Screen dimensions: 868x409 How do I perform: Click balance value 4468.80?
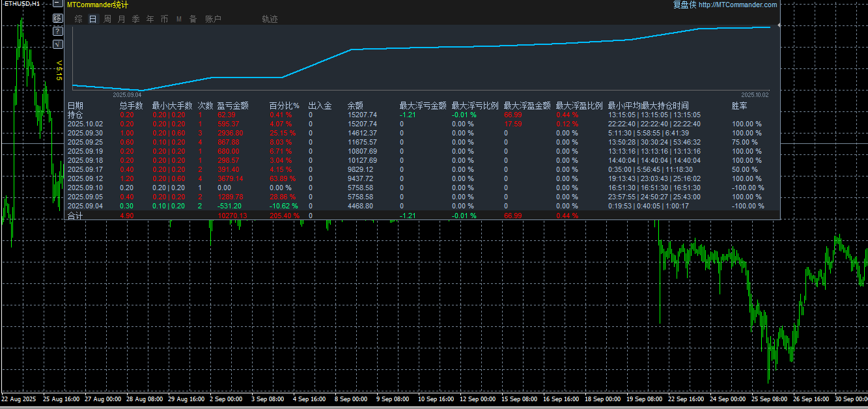360,206
